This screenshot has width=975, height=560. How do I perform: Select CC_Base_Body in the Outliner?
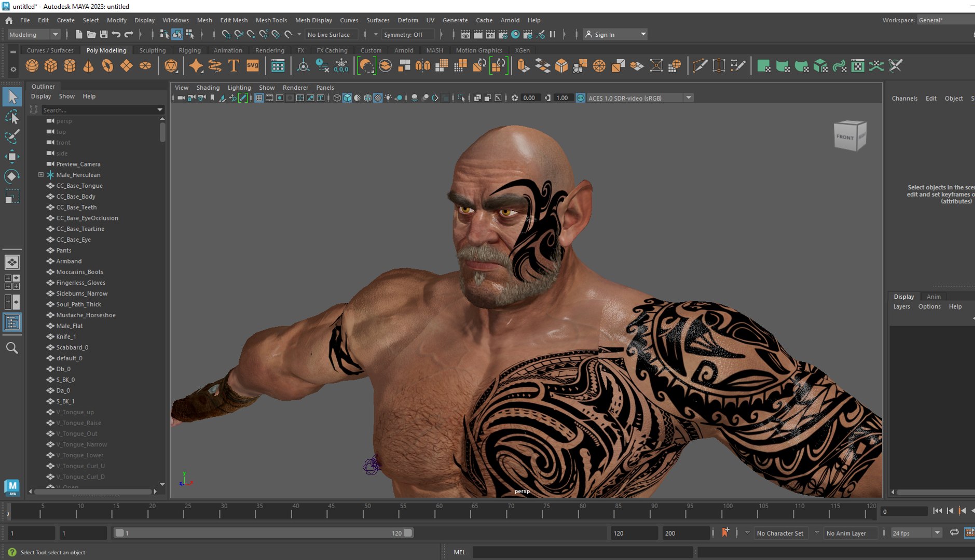(x=76, y=197)
